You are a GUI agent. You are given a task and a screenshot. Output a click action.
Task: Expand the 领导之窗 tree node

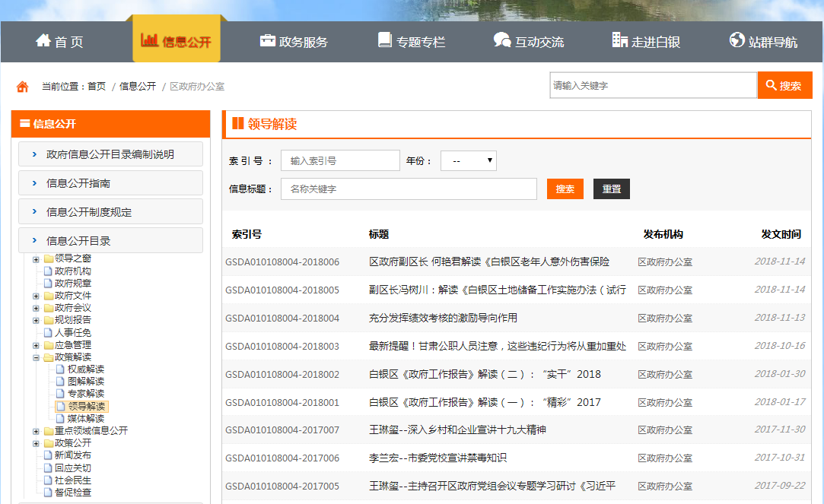point(36,259)
